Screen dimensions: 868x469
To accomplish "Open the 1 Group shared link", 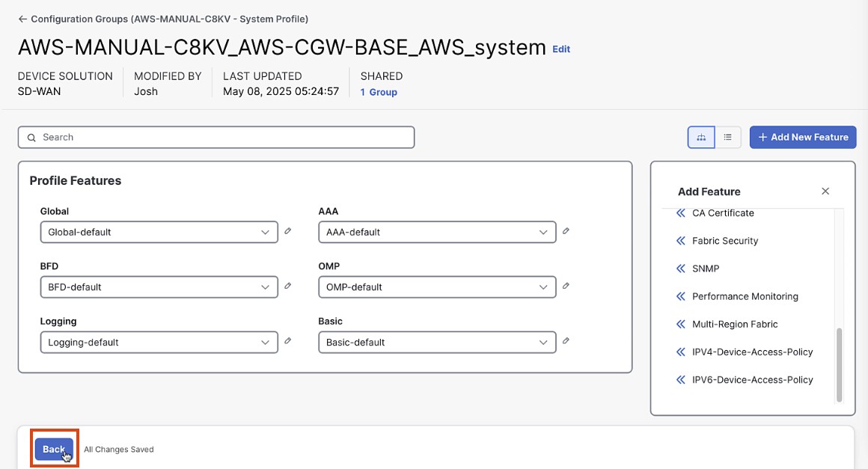I will 379,92.
